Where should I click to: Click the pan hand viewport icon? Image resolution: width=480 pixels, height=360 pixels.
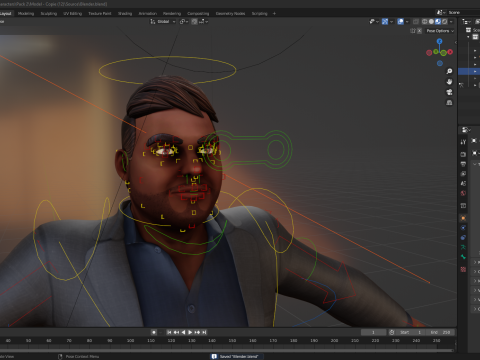[449, 82]
